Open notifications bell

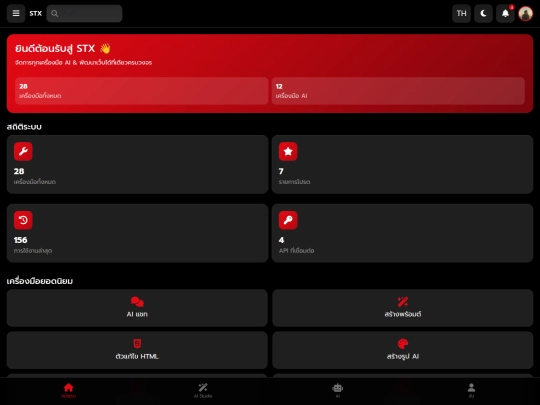coord(505,13)
